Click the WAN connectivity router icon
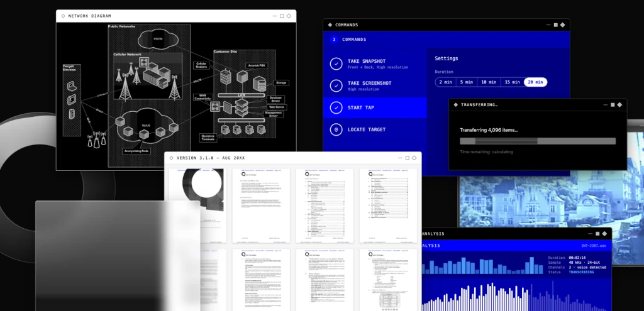This screenshot has width=644, height=311. click(x=215, y=107)
